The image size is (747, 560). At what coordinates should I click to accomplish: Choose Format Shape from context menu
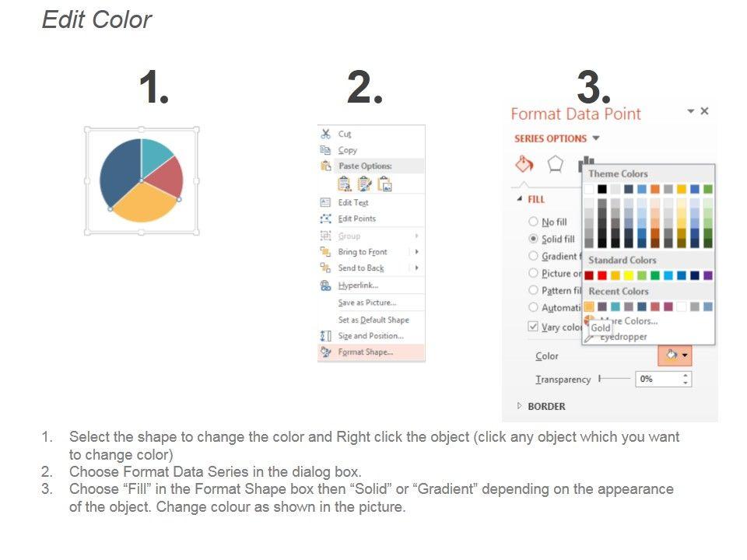pyautogui.click(x=365, y=352)
